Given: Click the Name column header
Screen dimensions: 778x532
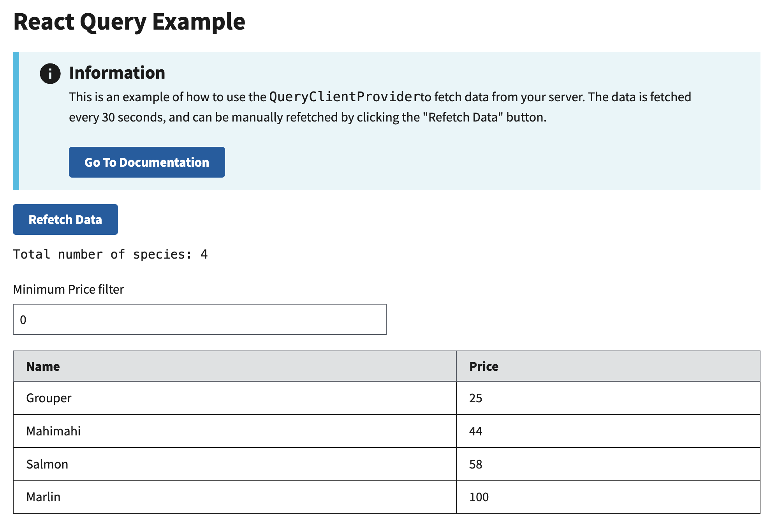Looking at the screenshot, I should (x=43, y=366).
